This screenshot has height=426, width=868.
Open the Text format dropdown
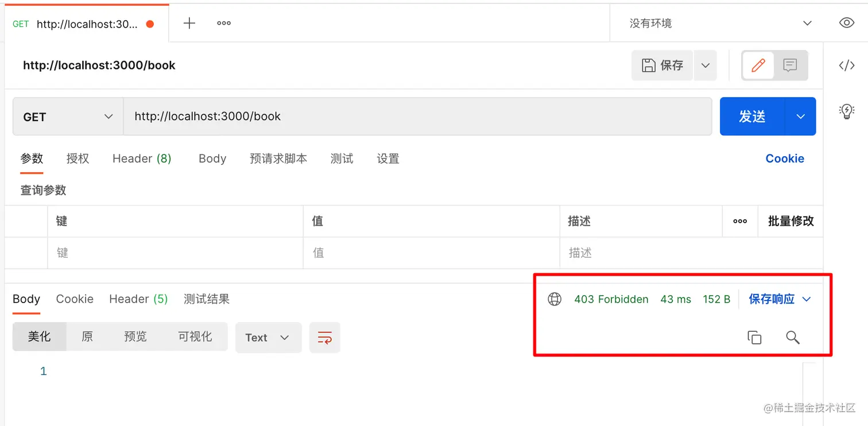pyautogui.click(x=268, y=338)
